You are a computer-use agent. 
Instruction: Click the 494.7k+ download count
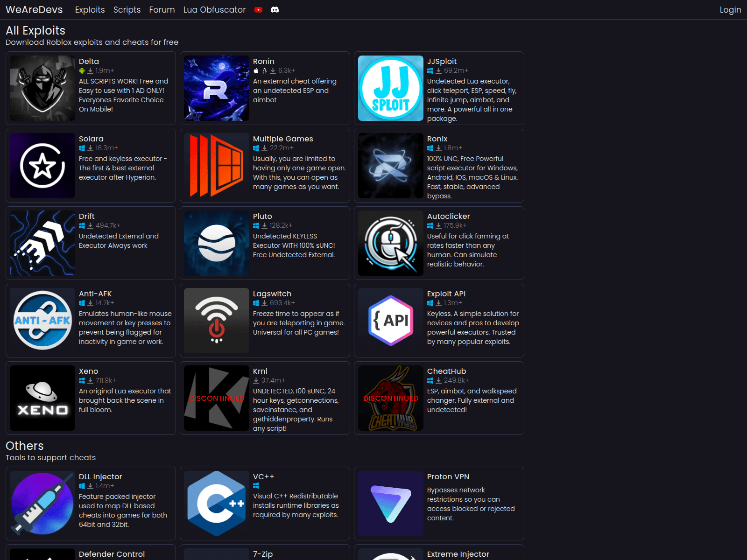coord(108,225)
